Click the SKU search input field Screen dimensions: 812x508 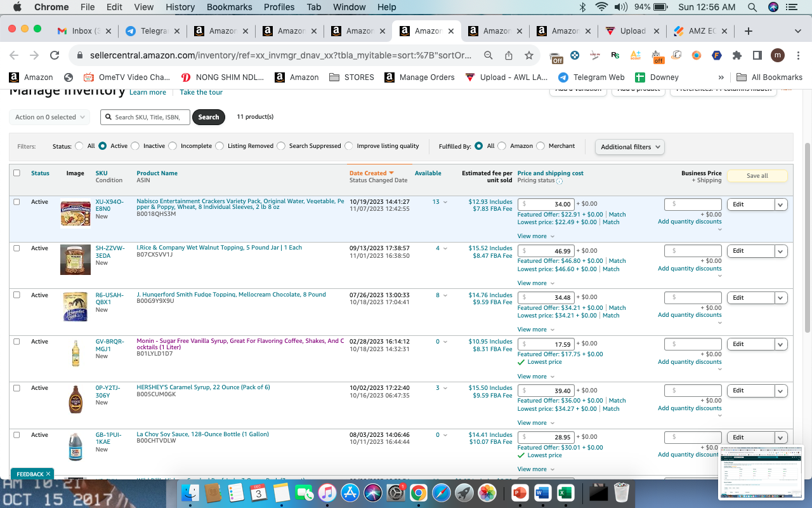pos(145,117)
